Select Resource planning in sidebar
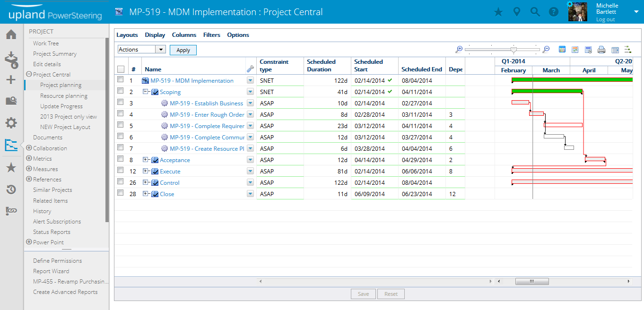Image resolution: width=644 pixels, height=310 pixels. tap(64, 95)
